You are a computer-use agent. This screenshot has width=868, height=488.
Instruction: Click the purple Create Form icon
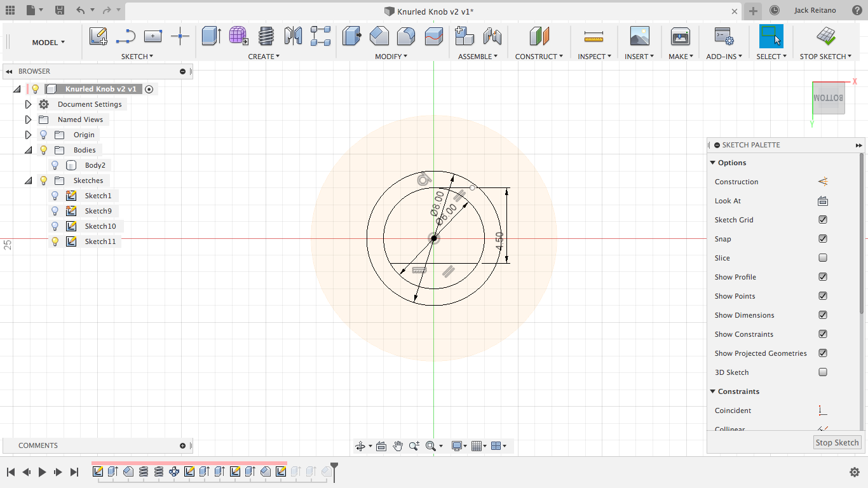[x=238, y=36]
